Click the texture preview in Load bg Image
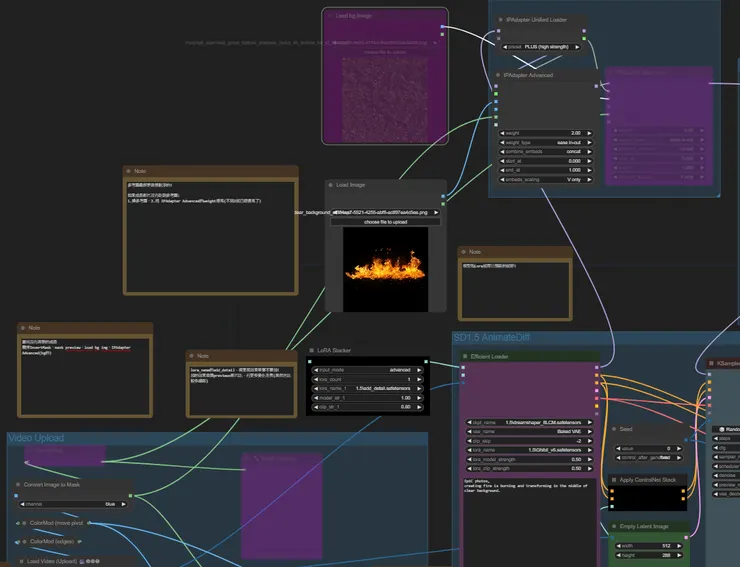740x567 pixels. pyautogui.click(x=385, y=99)
